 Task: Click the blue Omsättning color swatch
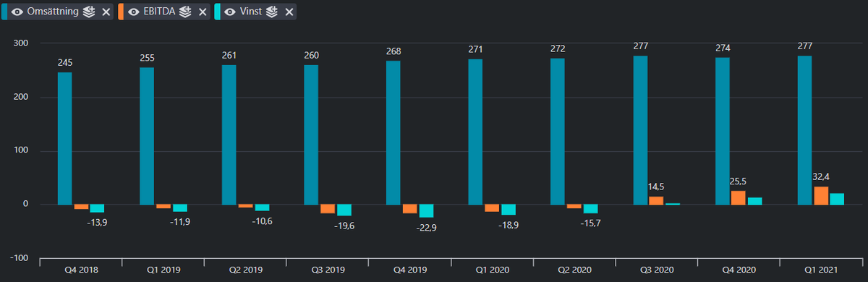click(x=4, y=12)
